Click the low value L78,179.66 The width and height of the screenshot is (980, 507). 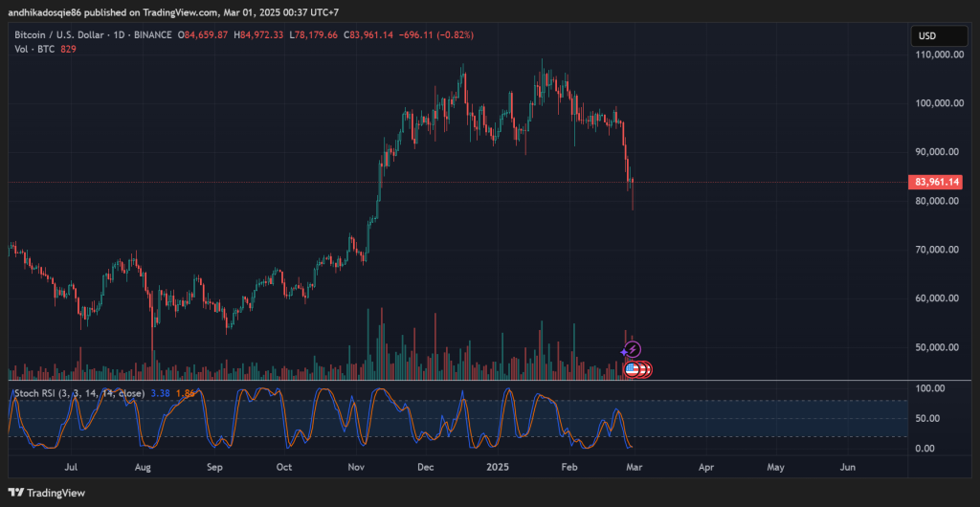tap(313, 35)
